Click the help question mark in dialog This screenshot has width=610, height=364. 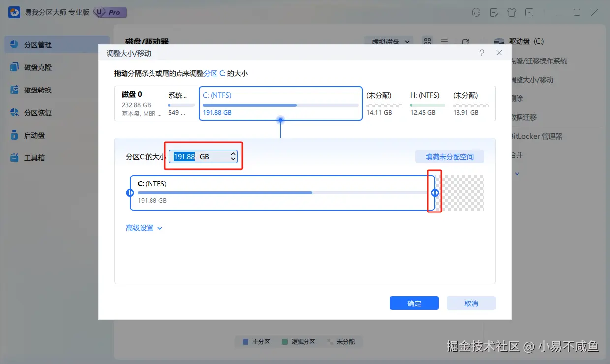click(x=482, y=53)
